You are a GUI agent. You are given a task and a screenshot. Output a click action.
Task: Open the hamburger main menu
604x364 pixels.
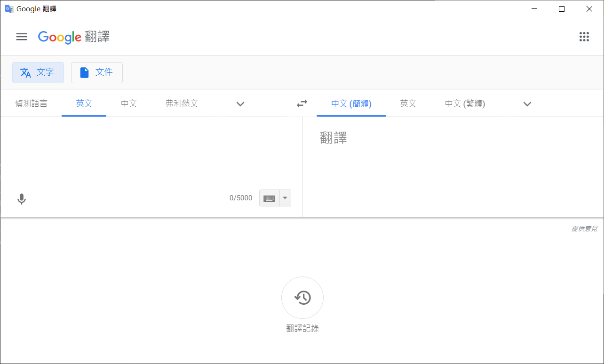click(22, 37)
